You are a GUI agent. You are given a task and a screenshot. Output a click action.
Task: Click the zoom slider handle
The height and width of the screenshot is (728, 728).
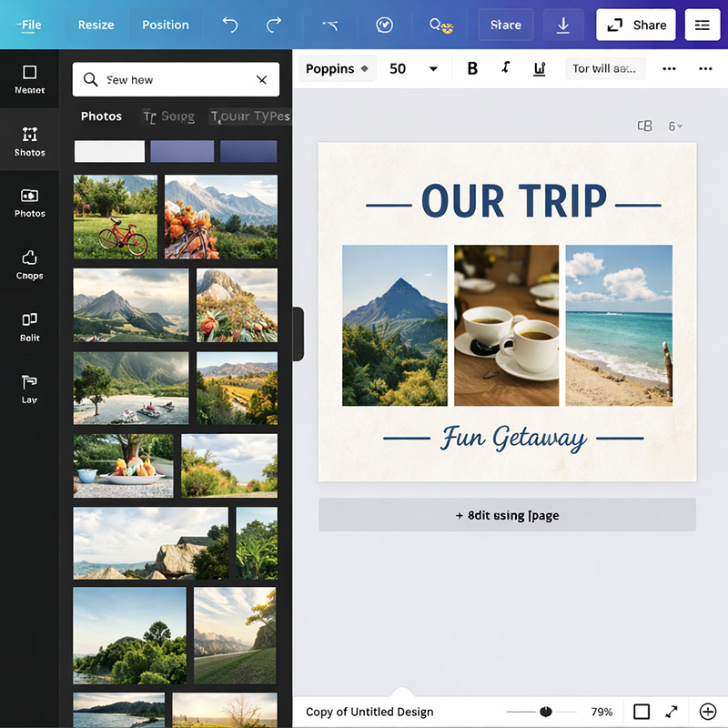point(546,712)
